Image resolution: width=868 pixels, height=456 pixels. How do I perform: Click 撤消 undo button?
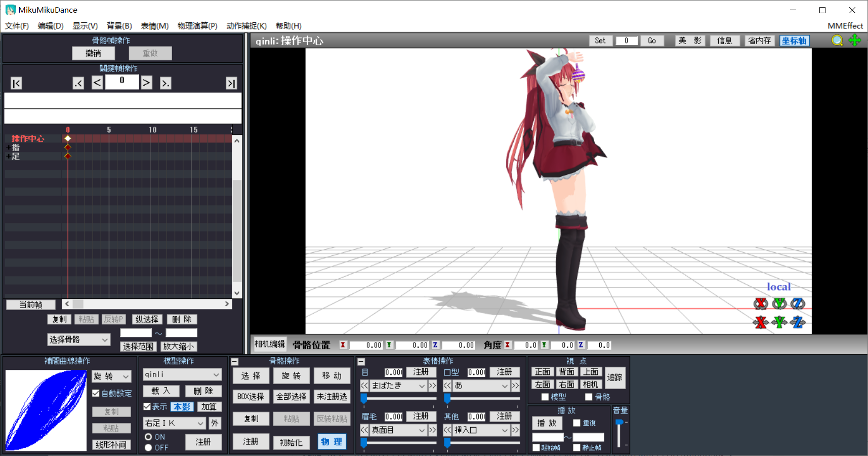[93, 53]
